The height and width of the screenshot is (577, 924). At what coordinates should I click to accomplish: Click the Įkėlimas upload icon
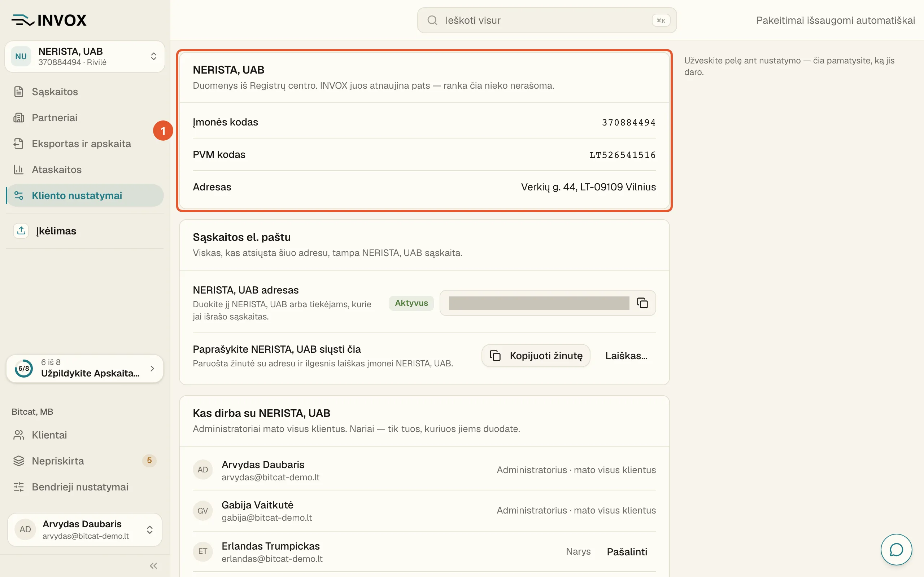(x=21, y=230)
